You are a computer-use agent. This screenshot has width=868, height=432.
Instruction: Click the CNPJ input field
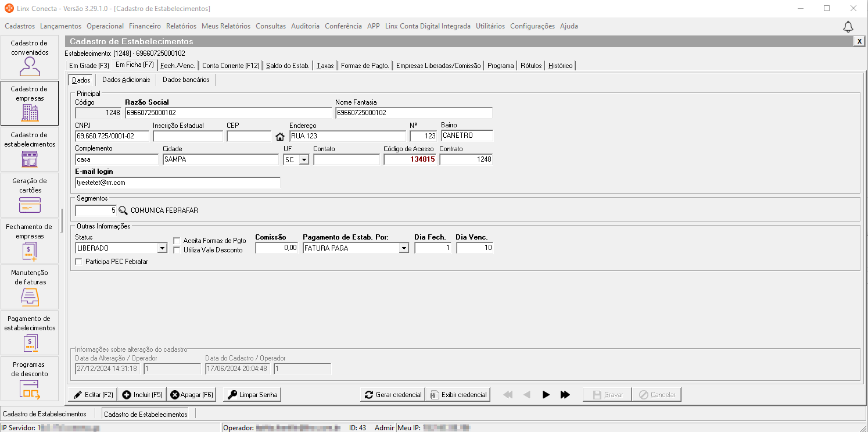point(112,136)
